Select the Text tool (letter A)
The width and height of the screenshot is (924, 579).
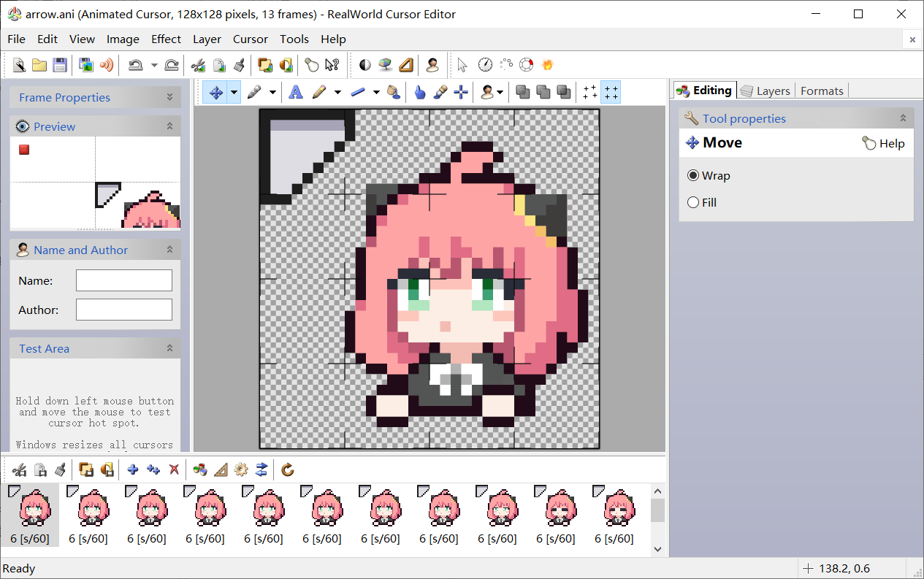click(295, 92)
